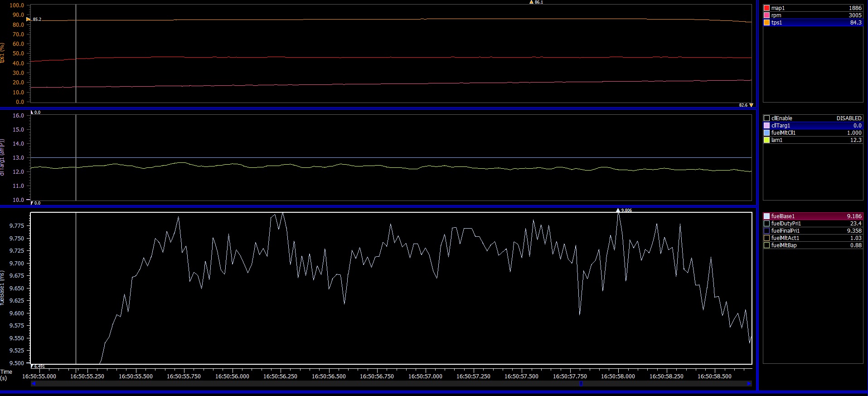Toggle the fuelDutyPri1 channel checkbox
The width and height of the screenshot is (868, 396).
766,224
